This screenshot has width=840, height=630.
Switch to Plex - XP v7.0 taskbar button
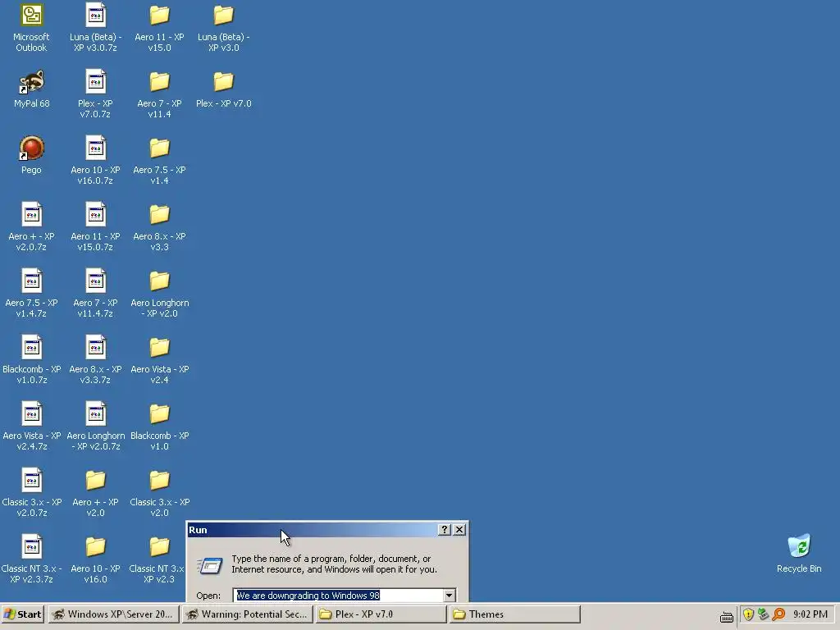coord(381,614)
